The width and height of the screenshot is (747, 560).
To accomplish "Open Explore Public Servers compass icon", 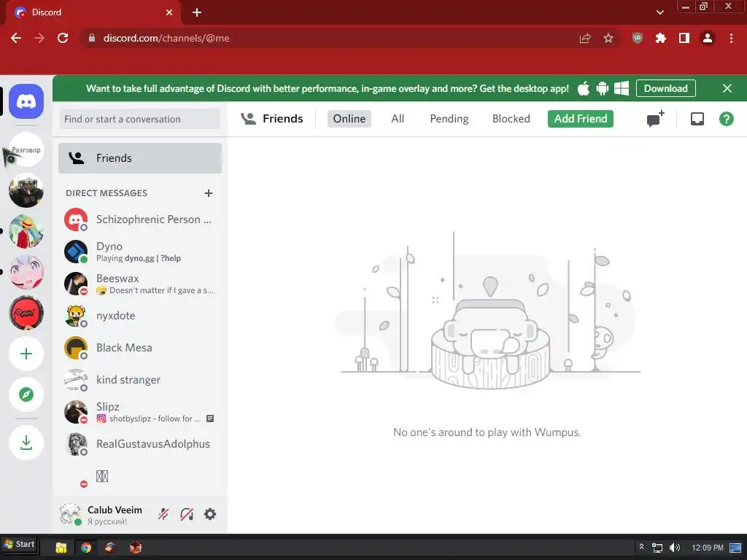I will pyautogui.click(x=26, y=394).
